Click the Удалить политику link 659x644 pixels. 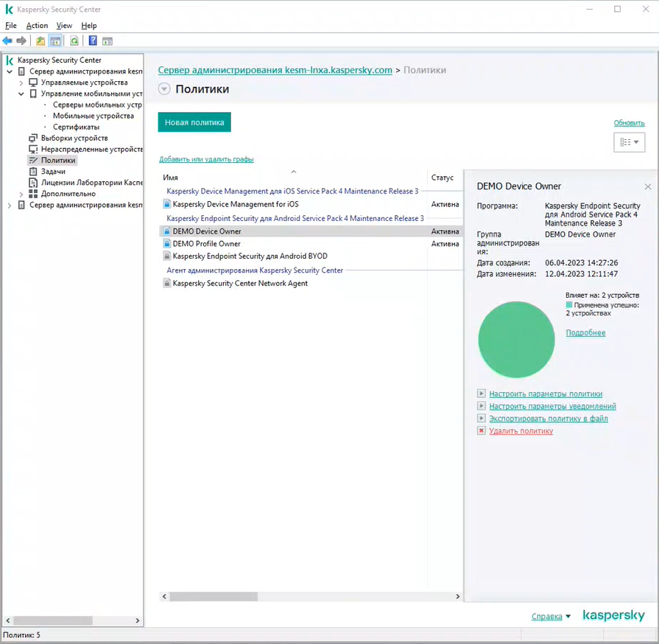521,431
